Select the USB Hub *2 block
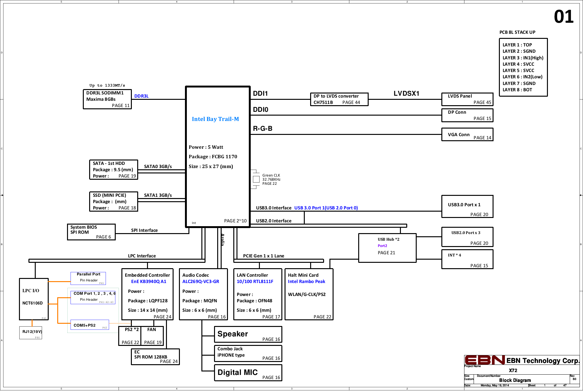 click(387, 248)
